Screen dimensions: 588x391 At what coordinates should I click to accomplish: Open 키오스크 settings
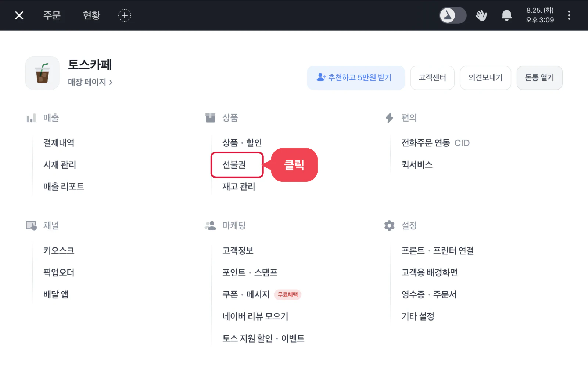pyautogui.click(x=59, y=250)
